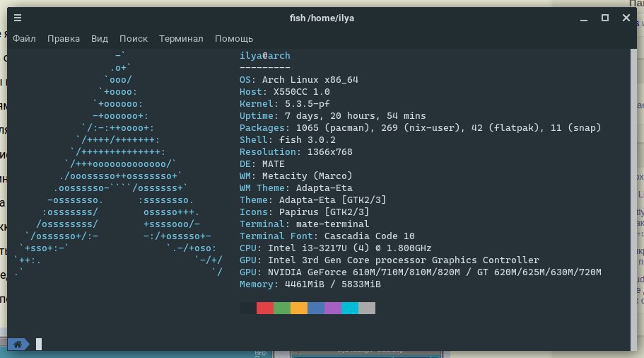
Task: Click the blue color block
Action: (x=316, y=308)
